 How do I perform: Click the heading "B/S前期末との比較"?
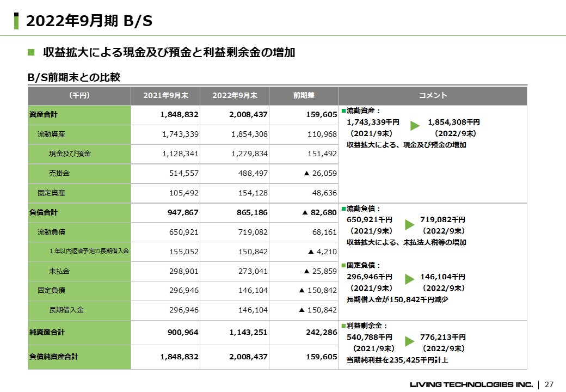pos(74,77)
